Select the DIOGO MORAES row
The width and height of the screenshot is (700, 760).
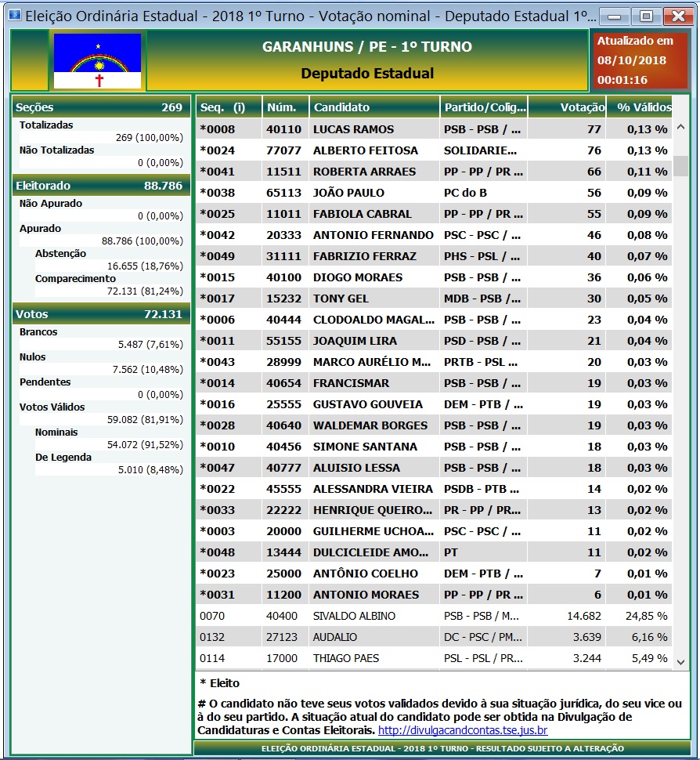434,277
